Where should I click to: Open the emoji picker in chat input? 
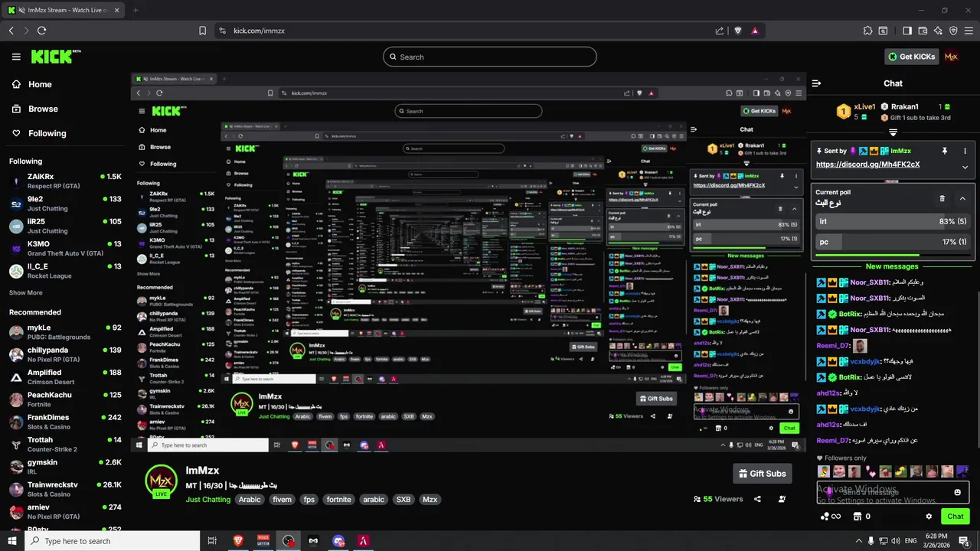[957, 492]
